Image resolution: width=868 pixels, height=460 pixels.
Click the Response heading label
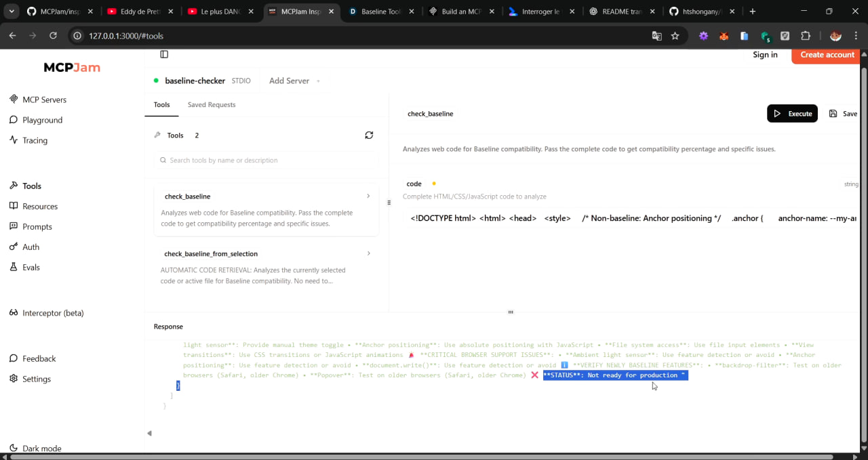click(168, 327)
